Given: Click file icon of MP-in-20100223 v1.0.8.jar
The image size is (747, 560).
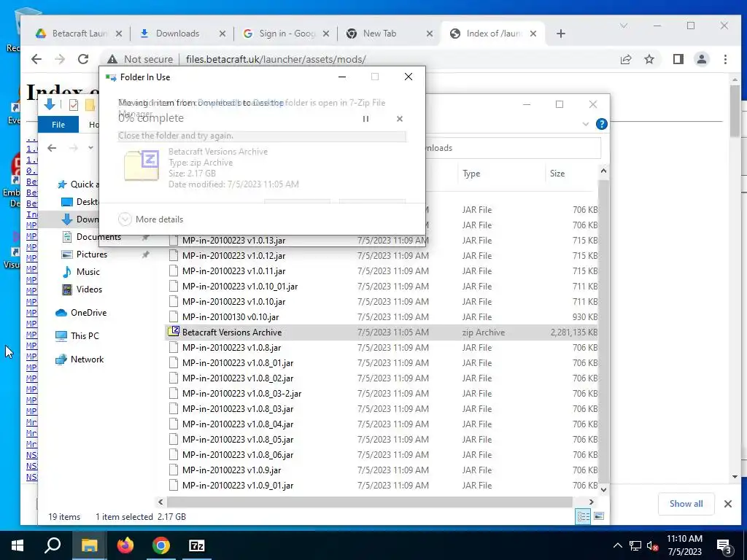Looking at the screenshot, I should 174,348.
